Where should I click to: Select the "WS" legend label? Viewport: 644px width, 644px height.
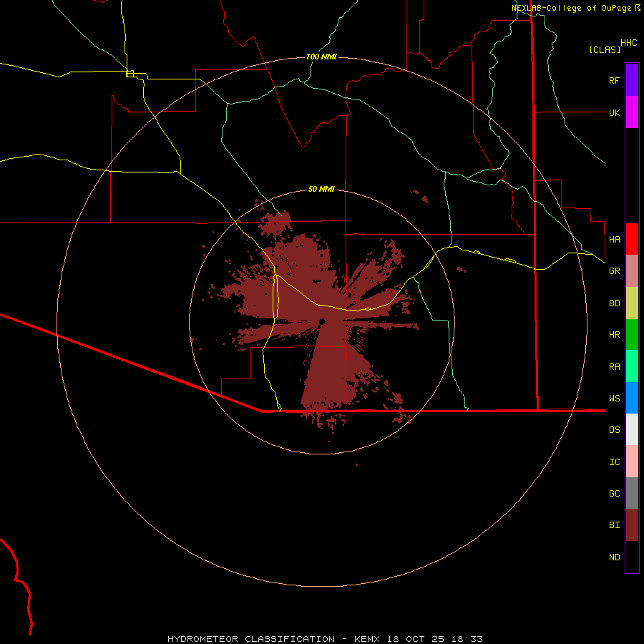coord(614,399)
